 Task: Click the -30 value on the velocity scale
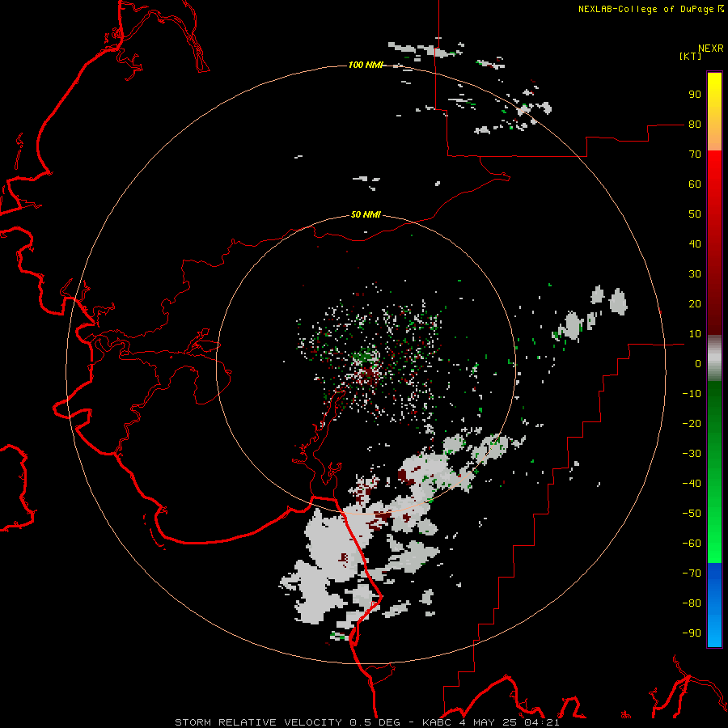[692, 454]
